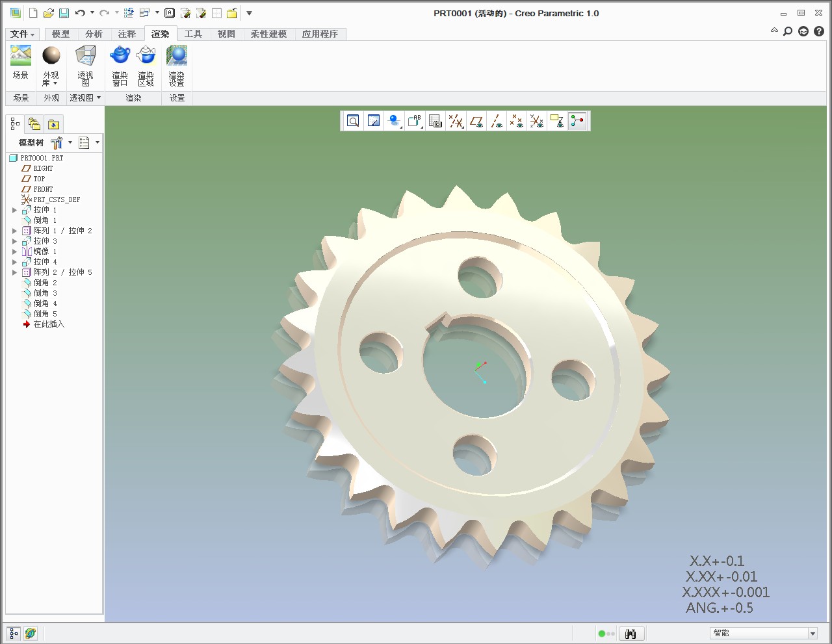Switch to the 工具 ribbon tab
Image resolution: width=832 pixels, height=644 pixels.
[193, 34]
